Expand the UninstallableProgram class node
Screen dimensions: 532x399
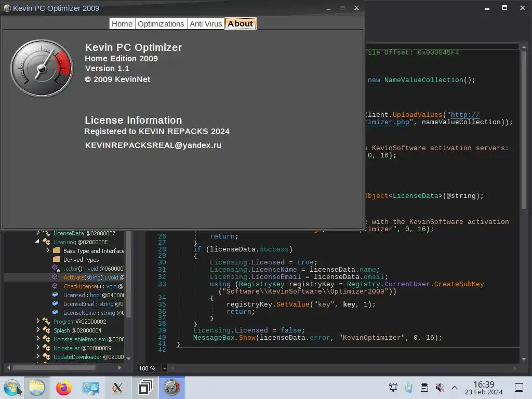click(x=38, y=338)
